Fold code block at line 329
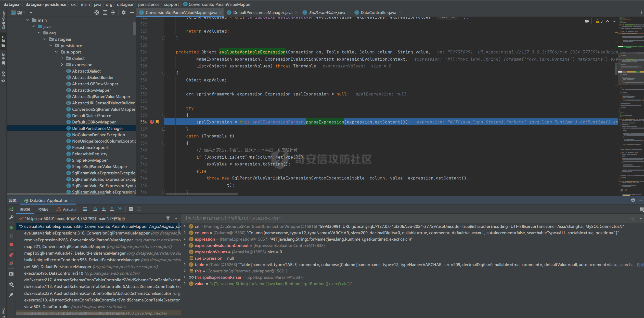This screenshot has width=644, height=318. pyautogui.click(x=164, y=73)
